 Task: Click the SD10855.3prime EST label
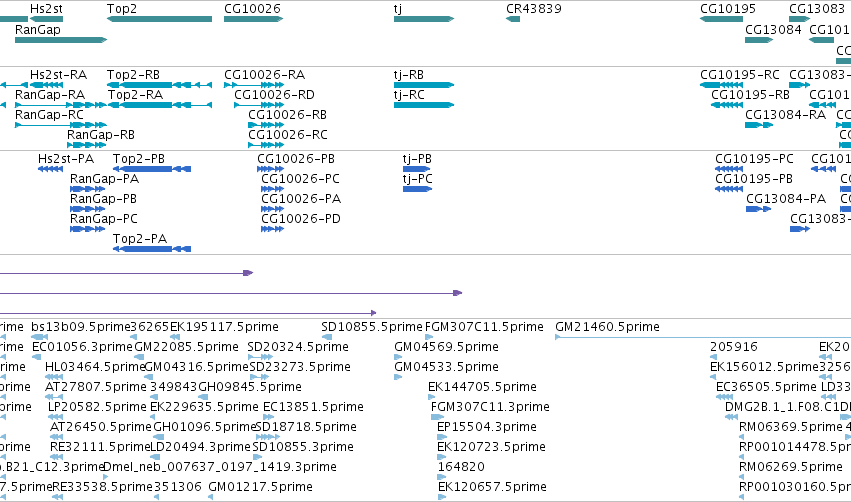point(303,447)
